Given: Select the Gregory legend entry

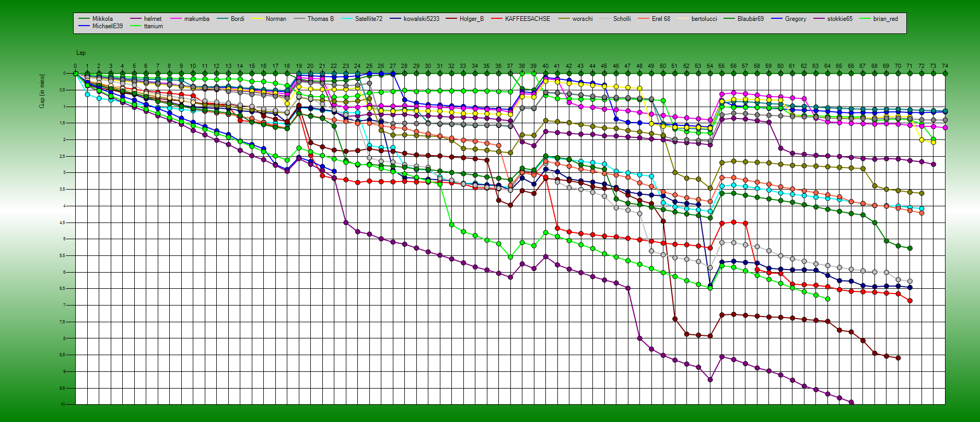Looking at the screenshot, I should [x=795, y=19].
